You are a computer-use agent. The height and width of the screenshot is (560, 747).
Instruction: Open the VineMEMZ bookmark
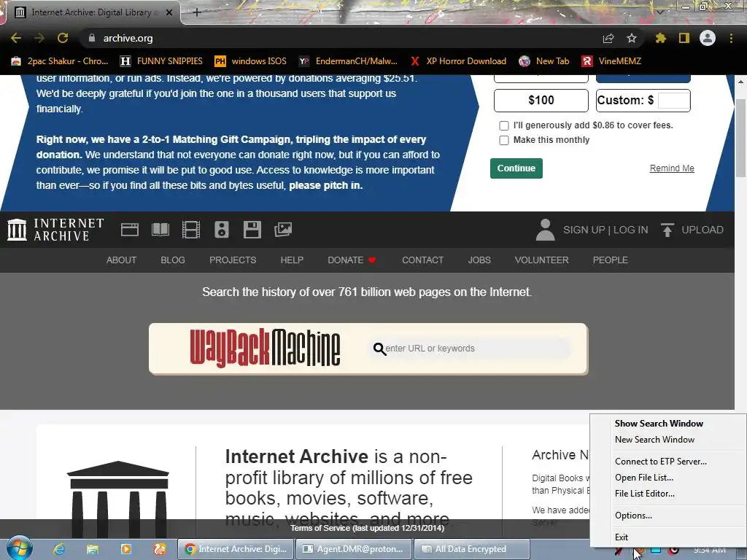[611, 61]
